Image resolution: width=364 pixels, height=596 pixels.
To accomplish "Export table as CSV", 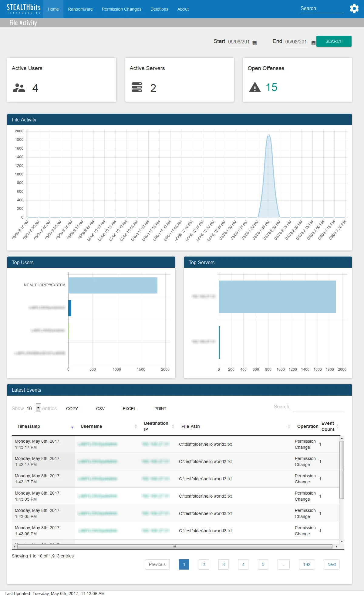I will [100, 409].
